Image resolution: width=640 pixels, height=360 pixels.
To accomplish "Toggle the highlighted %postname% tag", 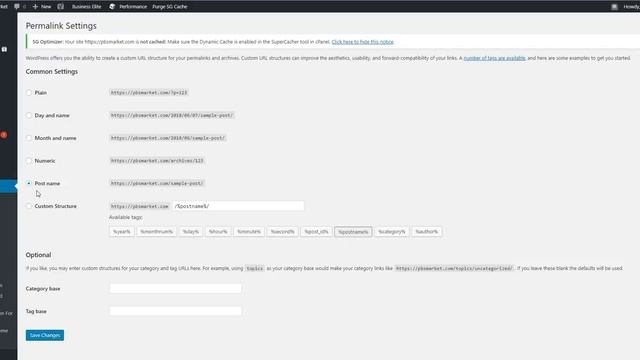I will pos(353,232).
